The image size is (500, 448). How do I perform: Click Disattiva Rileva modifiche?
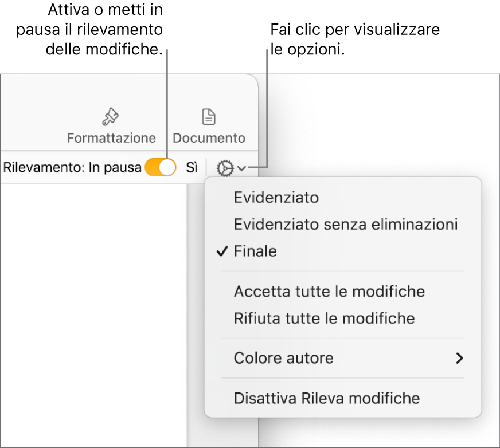click(327, 398)
